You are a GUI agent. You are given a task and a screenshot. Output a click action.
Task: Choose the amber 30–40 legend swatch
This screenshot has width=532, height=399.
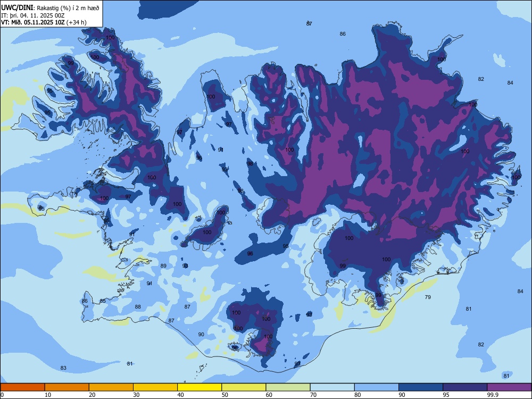[155, 387]
